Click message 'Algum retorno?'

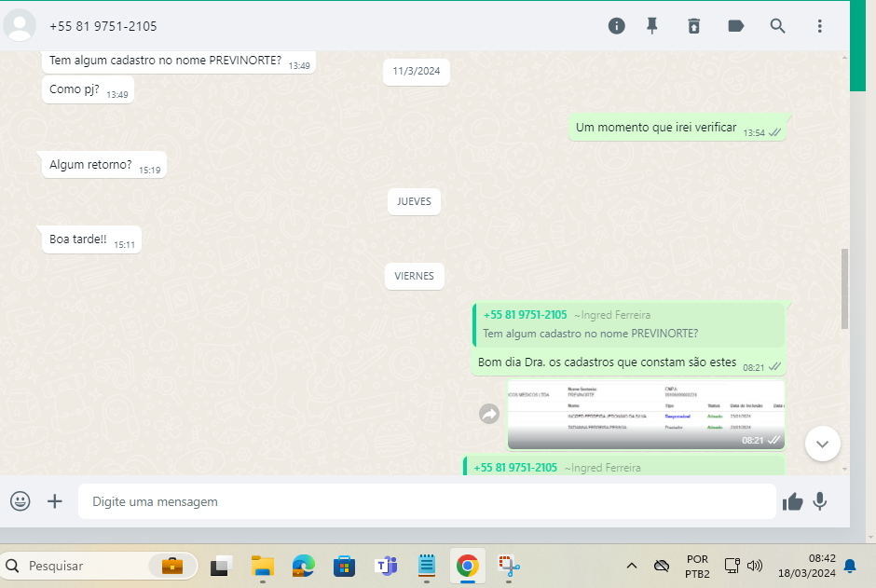pyautogui.click(x=104, y=165)
